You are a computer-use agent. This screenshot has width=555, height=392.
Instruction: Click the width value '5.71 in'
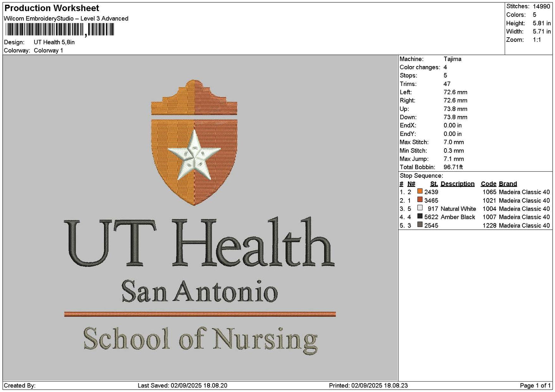coord(542,31)
